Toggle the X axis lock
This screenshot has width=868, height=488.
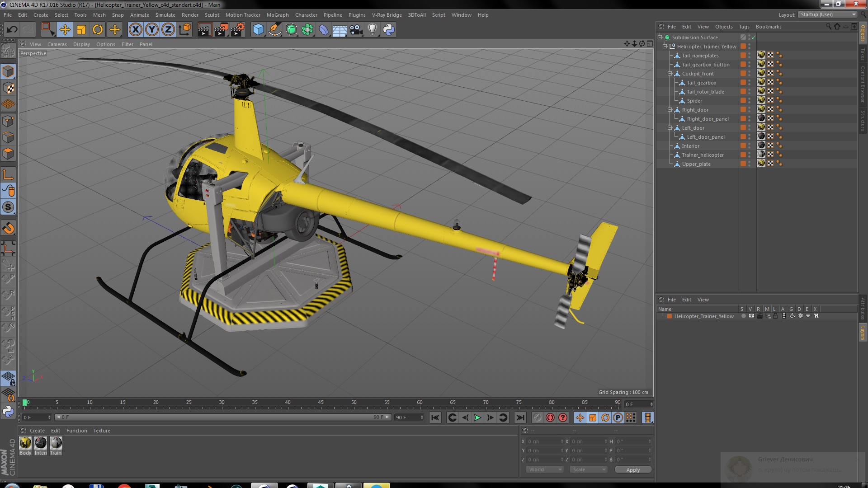click(135, 30)
